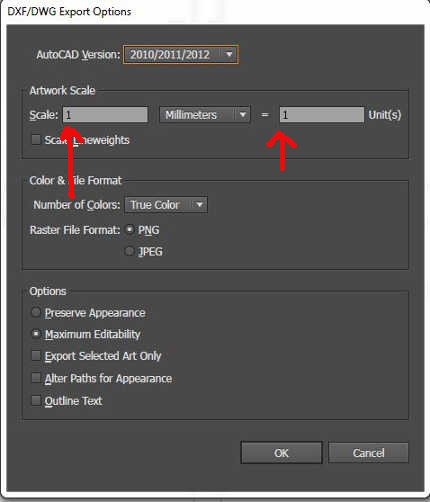Click the Unit(s) value field

pos(322,115)
